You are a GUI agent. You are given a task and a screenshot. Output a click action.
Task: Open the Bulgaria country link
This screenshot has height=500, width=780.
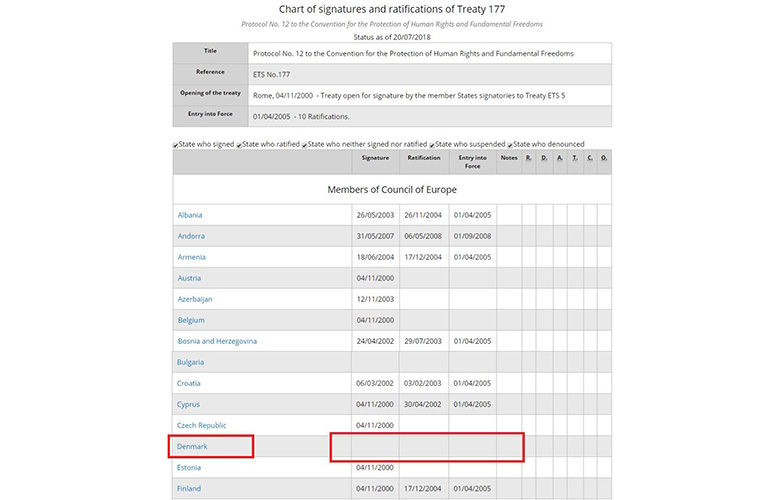point(191,362)
